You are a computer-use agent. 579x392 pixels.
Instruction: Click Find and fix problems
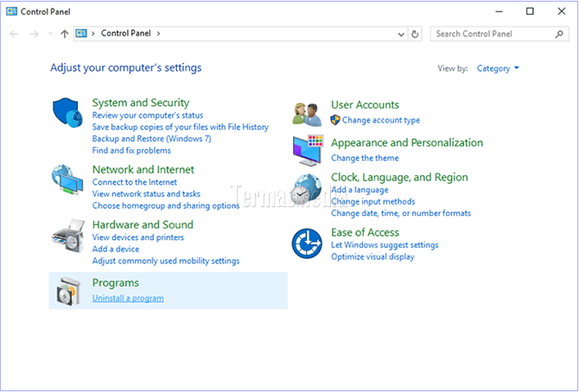tap(131, 150)
